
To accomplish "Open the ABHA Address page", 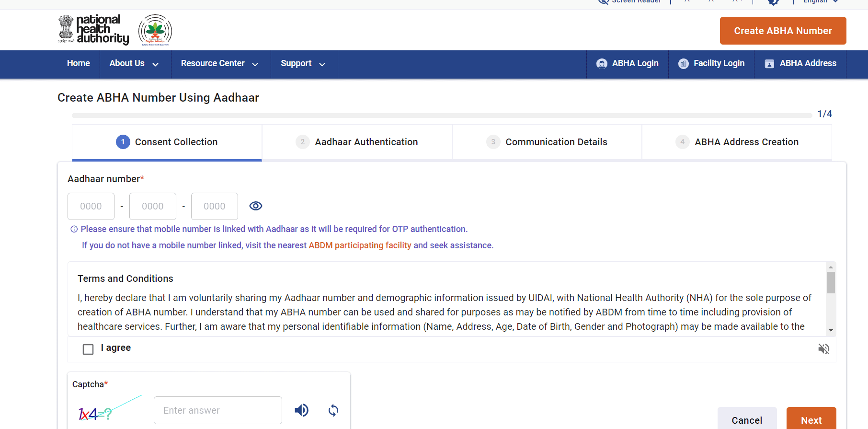I will (800, 63).
